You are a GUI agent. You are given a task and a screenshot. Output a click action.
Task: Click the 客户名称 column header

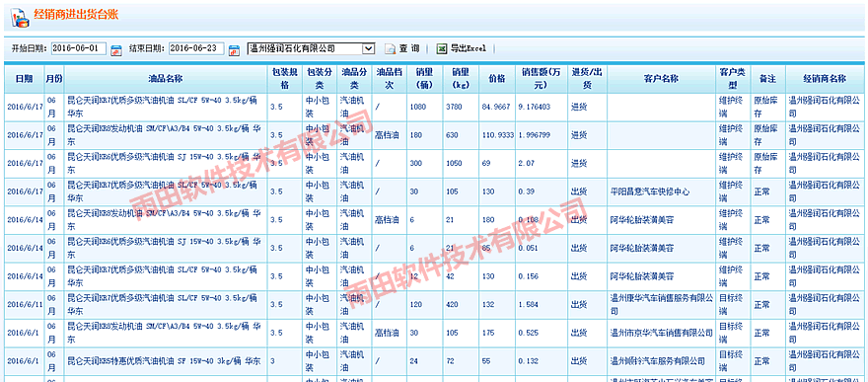[x=662, y=79]
